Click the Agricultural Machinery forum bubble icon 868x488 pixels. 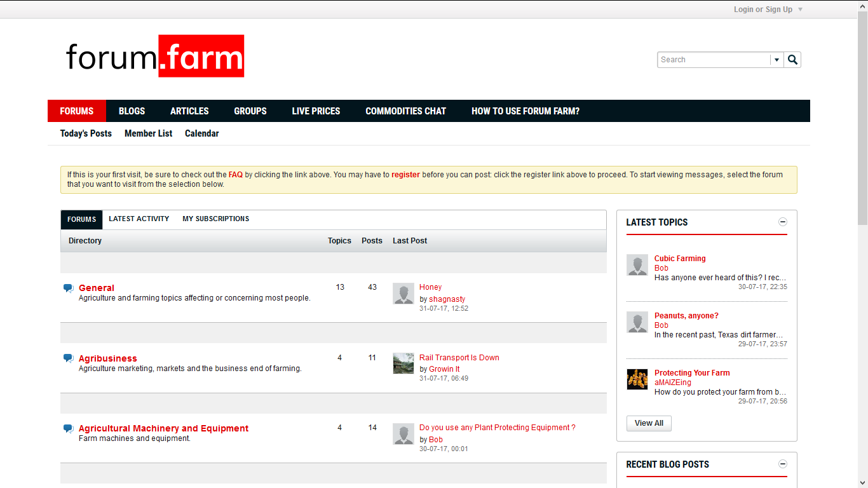tap(68, 429)
